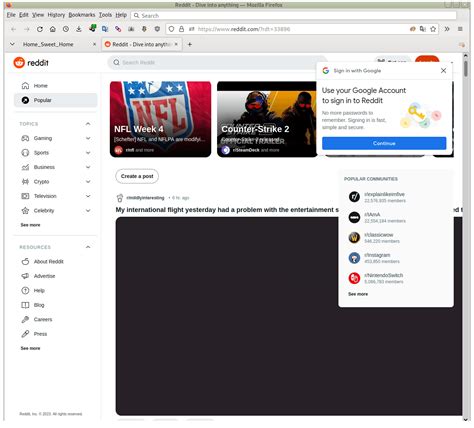474x428 pixels.
Task: Open the Tools menu
Action: [105, 15]
